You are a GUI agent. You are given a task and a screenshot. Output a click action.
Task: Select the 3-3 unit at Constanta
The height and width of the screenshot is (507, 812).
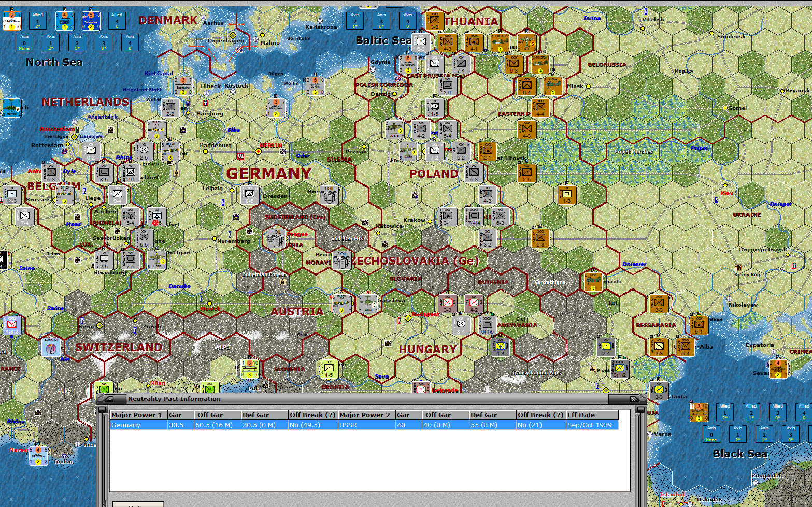[658, 391]
